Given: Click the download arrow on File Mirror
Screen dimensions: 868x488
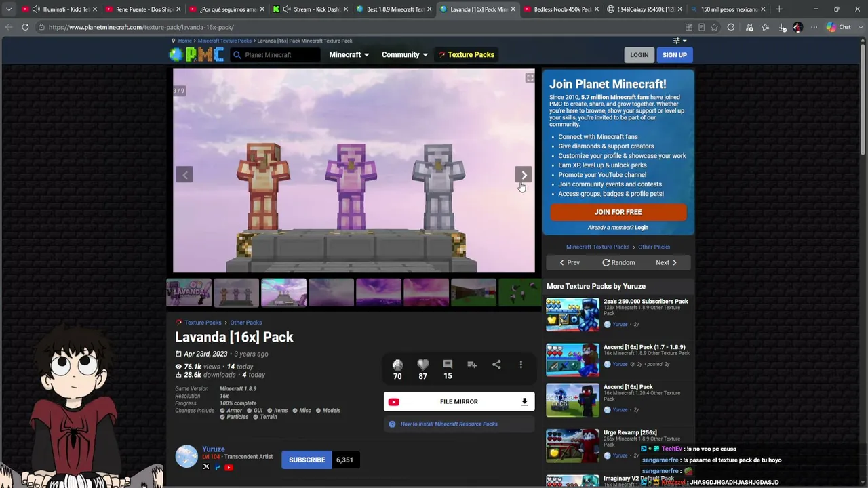Looking at the screenshot, I should [524, 402].
